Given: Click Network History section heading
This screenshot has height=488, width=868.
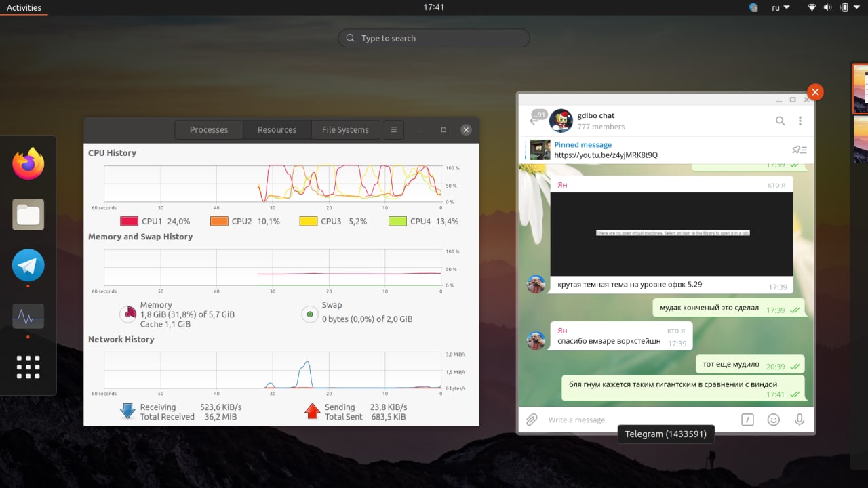Looking at the screenshot, I should (121, 340).
